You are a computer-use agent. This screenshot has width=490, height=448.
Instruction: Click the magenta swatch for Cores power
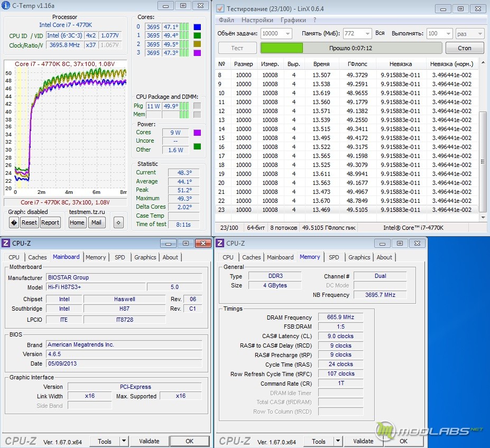[197, 133]
